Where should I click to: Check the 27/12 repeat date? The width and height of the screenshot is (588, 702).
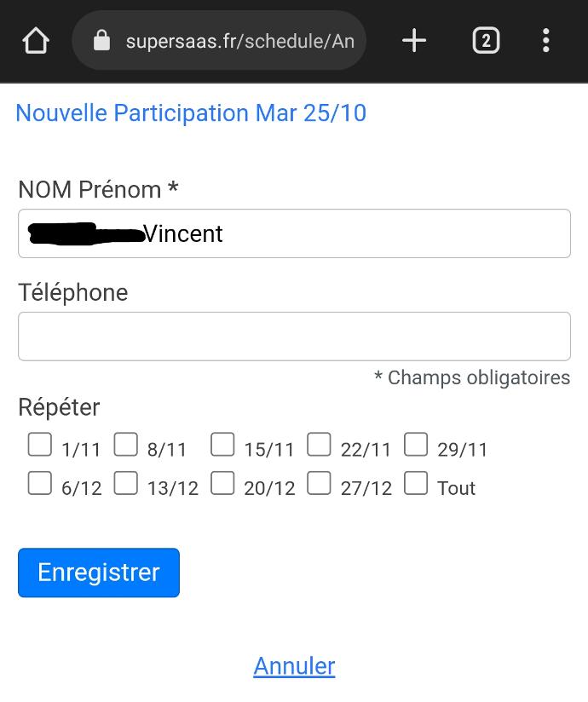point(319,483)
